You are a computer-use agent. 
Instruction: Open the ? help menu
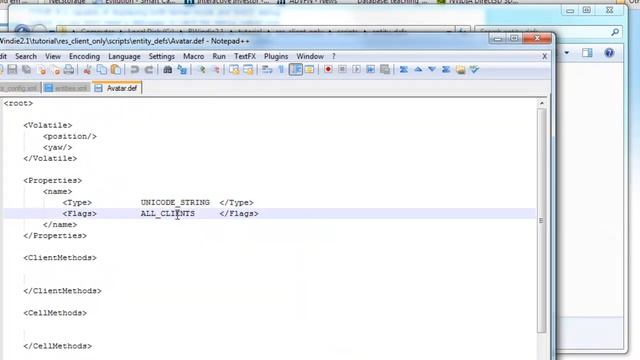[x=333, y=56]
